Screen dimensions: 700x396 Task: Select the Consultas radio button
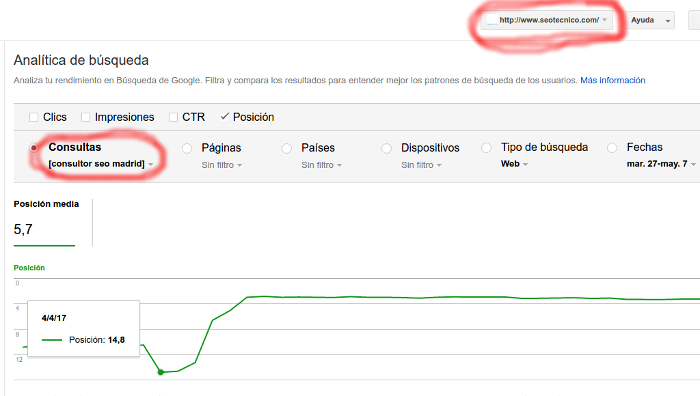click(x=34, y=148)
